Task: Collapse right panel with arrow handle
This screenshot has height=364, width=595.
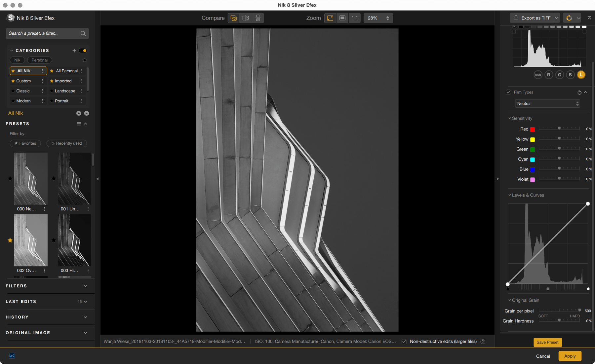Action: (x=498, y=179)
